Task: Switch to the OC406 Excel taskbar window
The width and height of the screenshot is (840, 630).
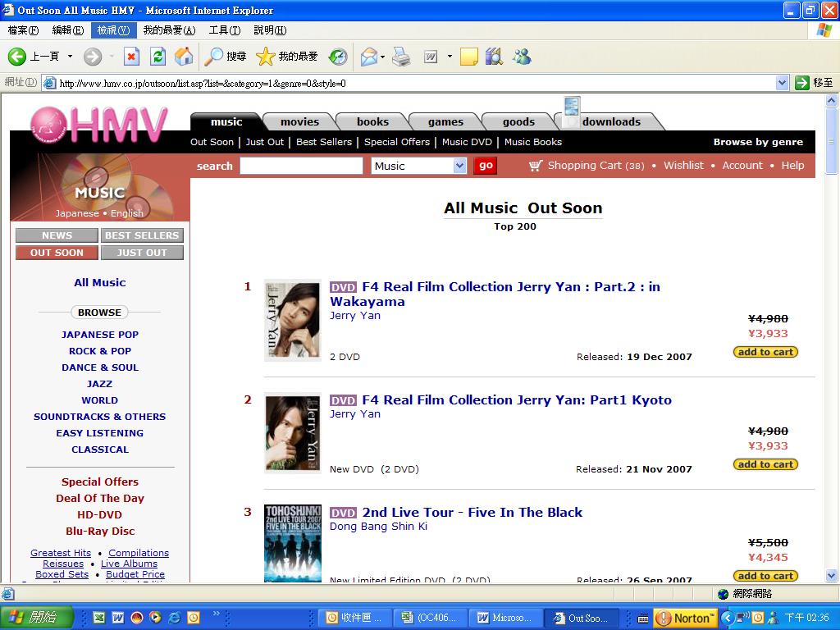Action: 431,618
